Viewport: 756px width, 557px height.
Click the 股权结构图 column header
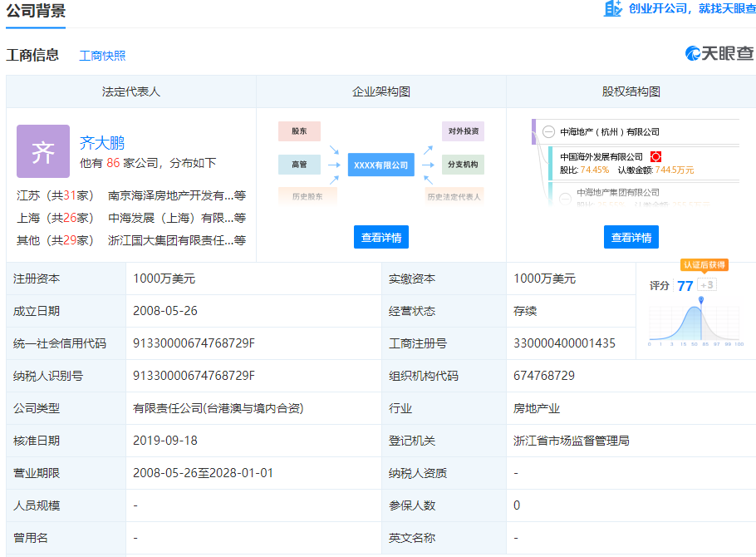click(x=631, y=91)
